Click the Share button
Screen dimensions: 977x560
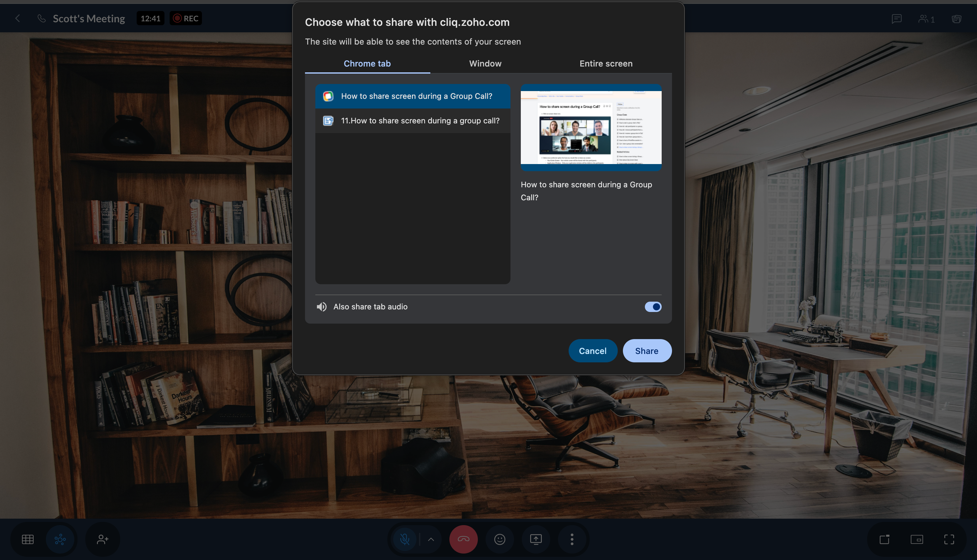pos(646,351)
